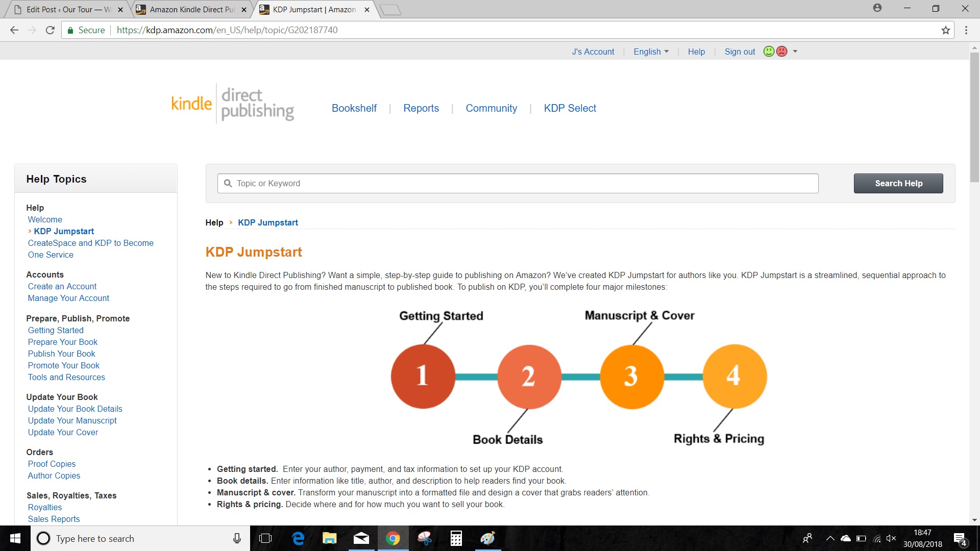Click the vertical page scrollbar

974,117
